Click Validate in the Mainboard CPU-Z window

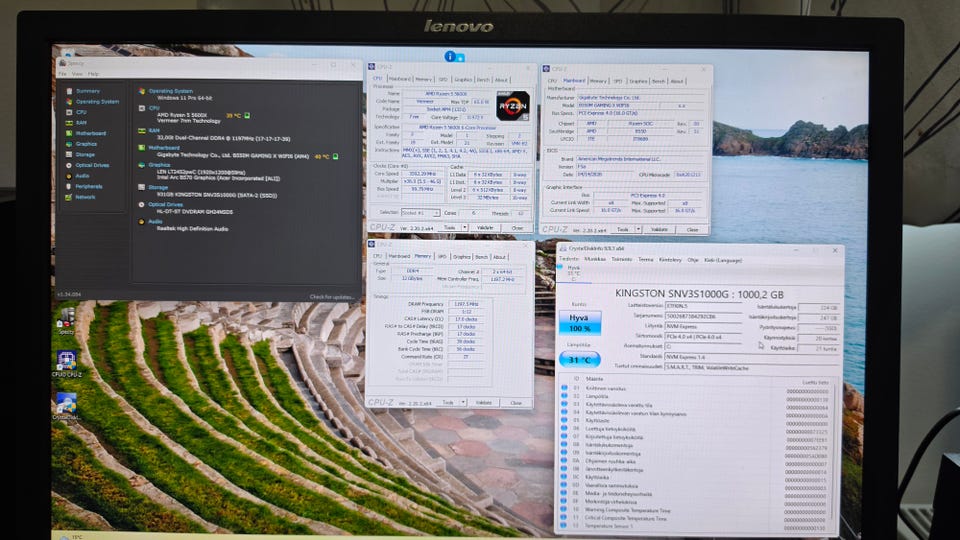[x=659, y=230]
